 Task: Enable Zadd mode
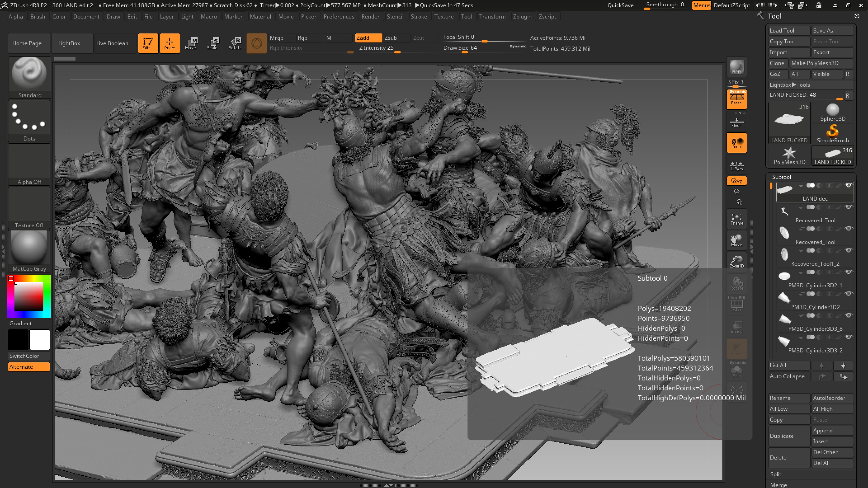(369, 38)
